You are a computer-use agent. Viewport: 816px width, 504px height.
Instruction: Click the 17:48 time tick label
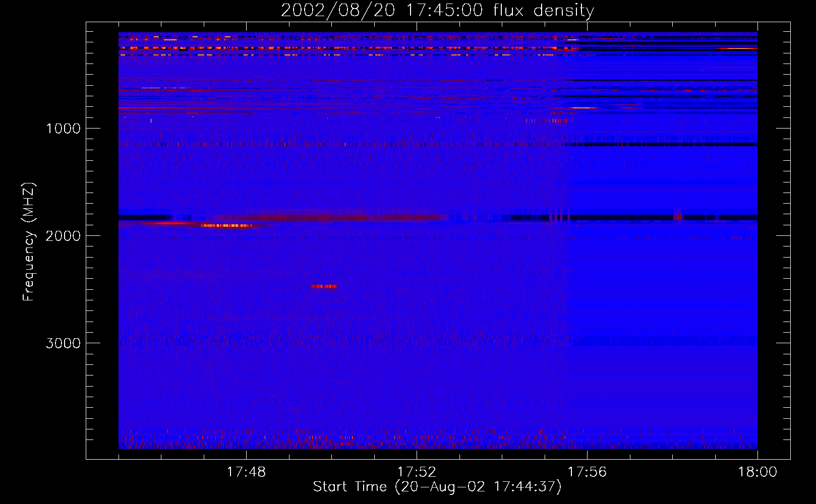246,472
